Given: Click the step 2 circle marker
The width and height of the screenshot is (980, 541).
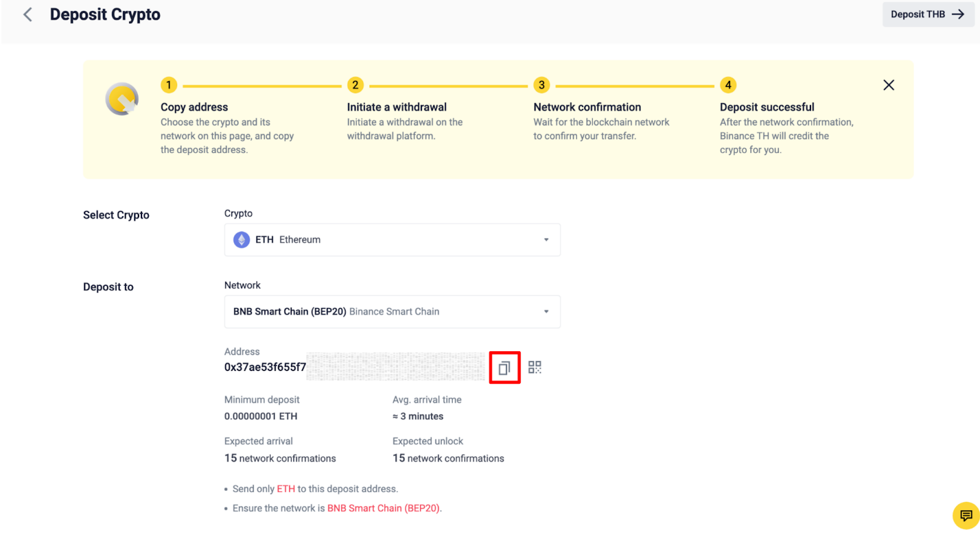Looking at the screenshot, I should [355, 85].
